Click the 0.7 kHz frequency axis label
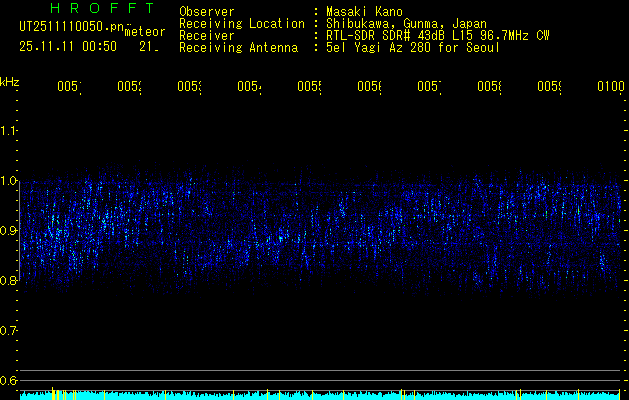This screenshot has height=400, width=629. point(8,331)
